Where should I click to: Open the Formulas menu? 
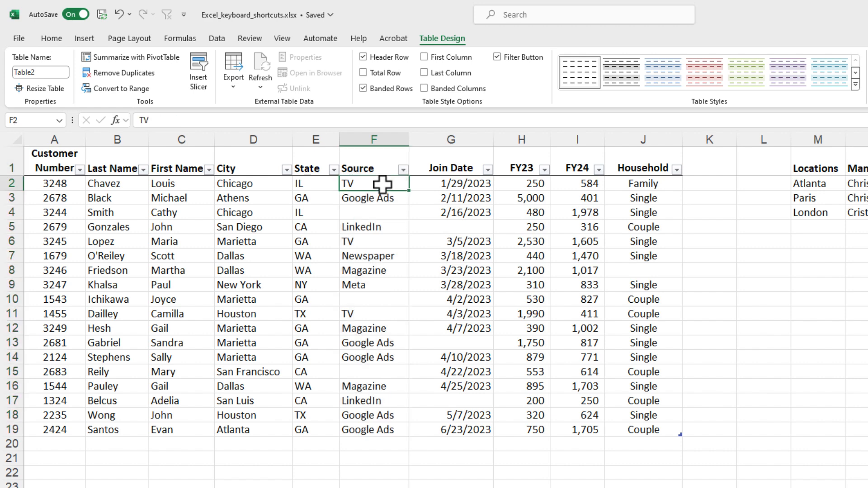[x=179, y=38]
